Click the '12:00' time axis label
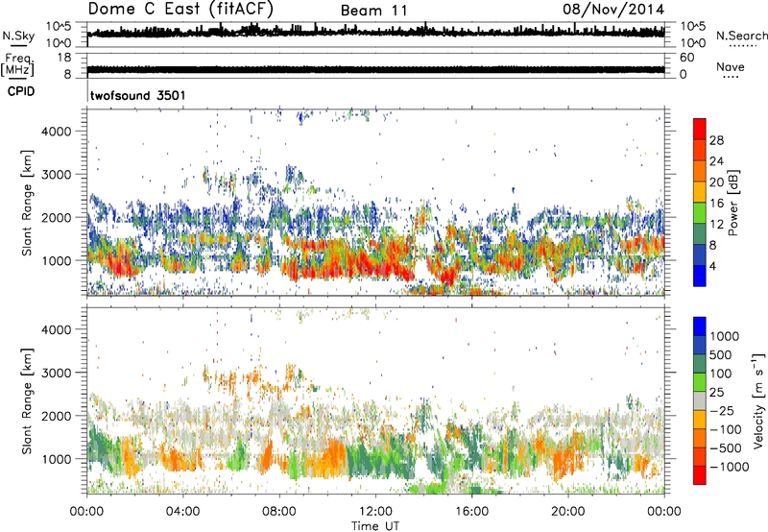The width and height of the screenshot is (768, 532). [x=375, y=512]
